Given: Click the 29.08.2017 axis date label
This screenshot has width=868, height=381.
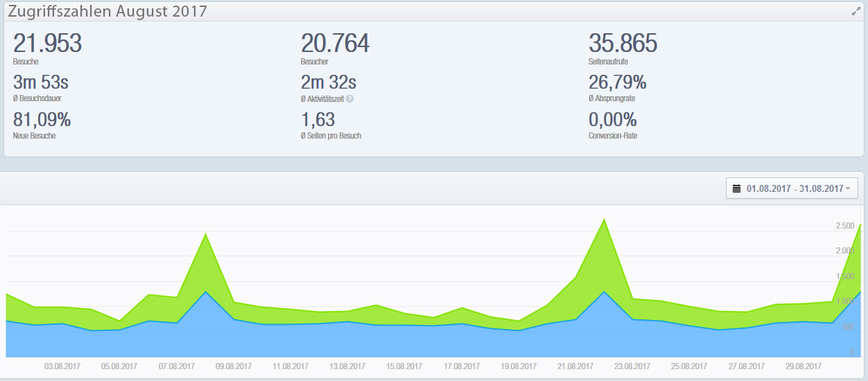Looking at the screenshot, I should click(804, 366).
